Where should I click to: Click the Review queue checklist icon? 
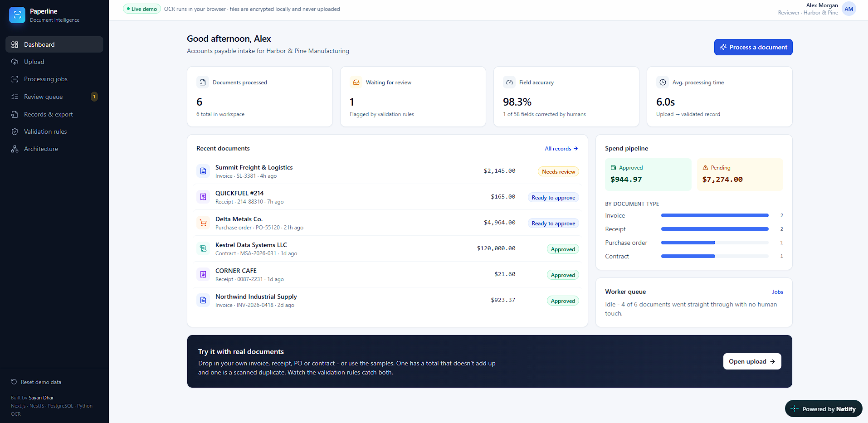point(15,97)
